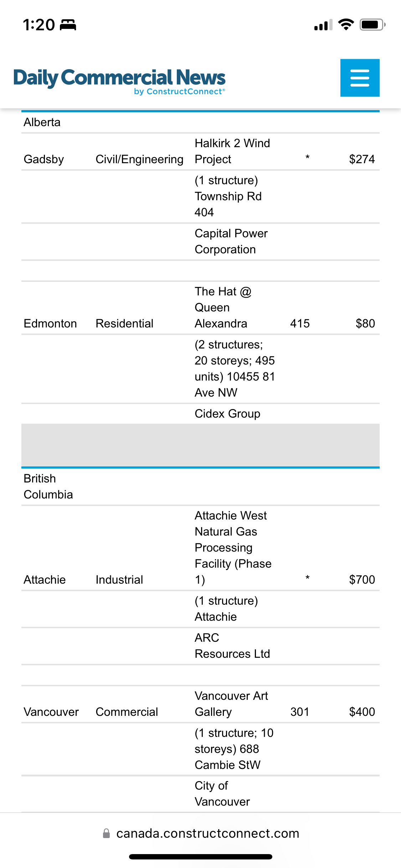This screenshot has height=868, width=401.
Task: Select The Hat @ Queen Alexandra project
Action: click(x=223, y=307)
